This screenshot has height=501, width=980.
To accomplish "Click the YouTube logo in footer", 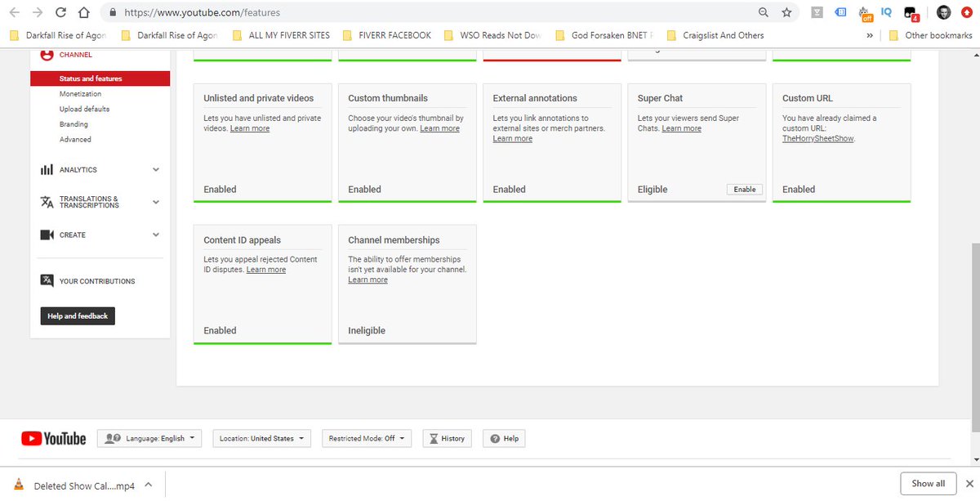I will pos(54,439).
